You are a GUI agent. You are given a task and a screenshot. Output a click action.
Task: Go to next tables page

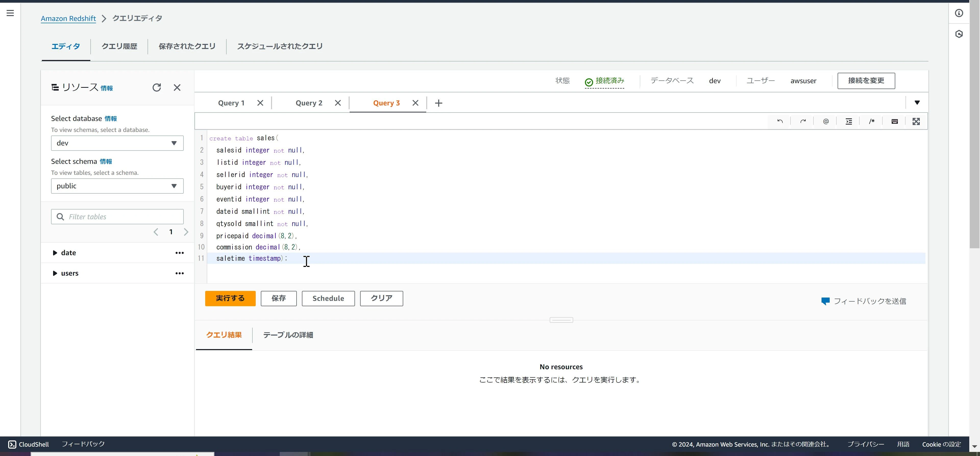click(186, 232)
